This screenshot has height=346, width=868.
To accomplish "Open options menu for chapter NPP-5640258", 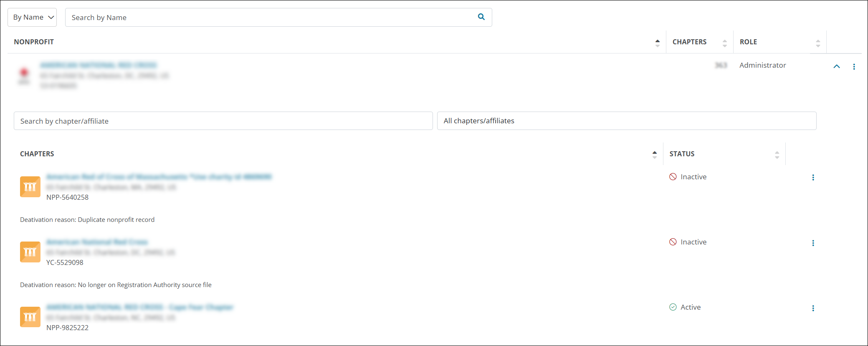I will click(812, 177).
